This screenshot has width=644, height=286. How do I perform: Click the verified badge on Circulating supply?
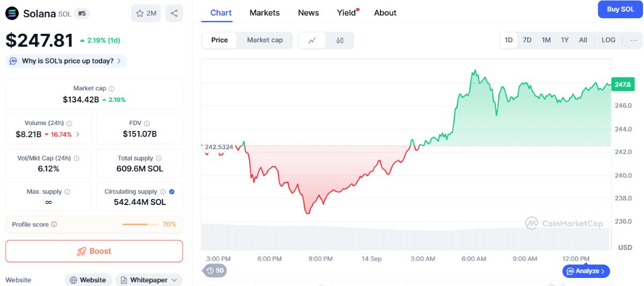172,192
